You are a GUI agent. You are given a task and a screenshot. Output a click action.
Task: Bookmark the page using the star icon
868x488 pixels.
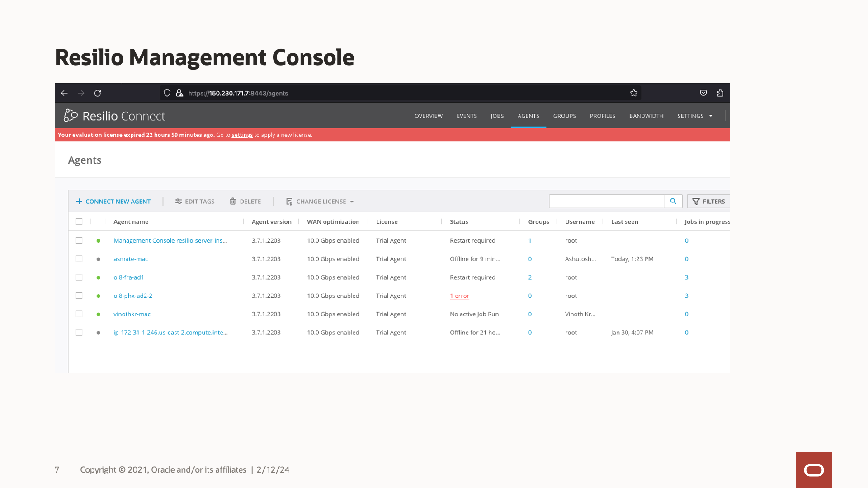tap(633, 93)
